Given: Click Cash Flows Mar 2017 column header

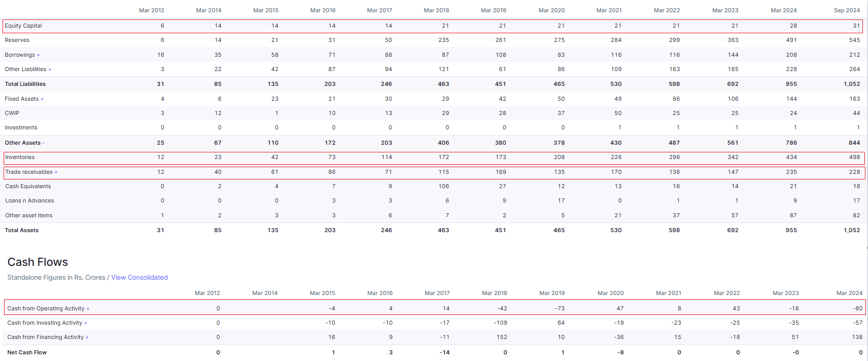Looking at the screenshot, I should pos(437,293).
